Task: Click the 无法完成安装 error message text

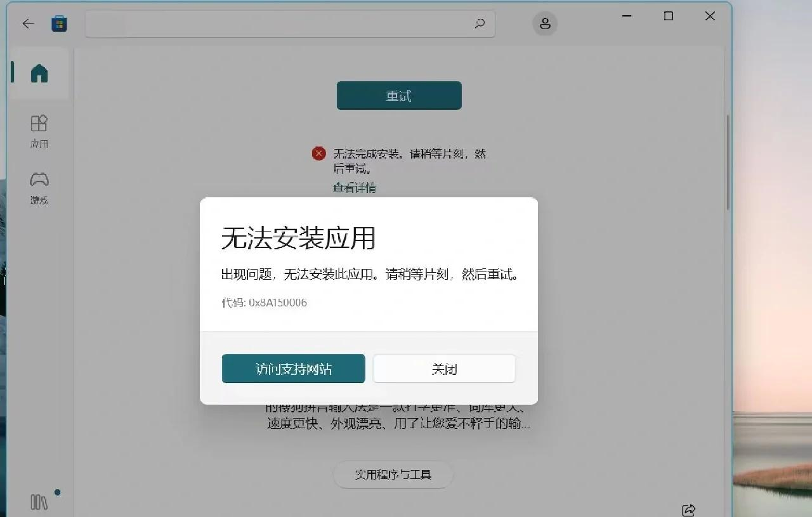Action: coord(410,161)
